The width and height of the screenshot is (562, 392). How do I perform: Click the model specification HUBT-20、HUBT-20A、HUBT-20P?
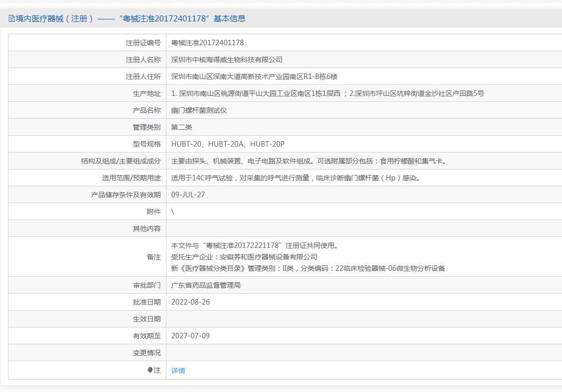228,144
